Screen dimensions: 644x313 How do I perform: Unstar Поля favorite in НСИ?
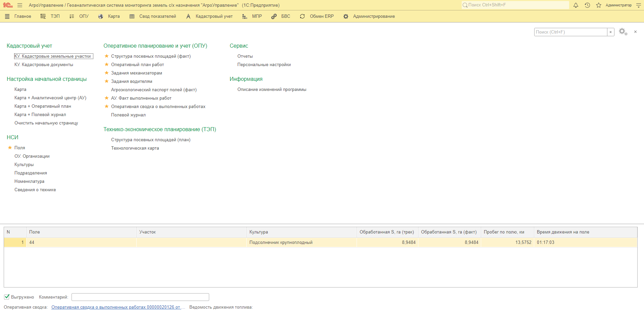tap(10, 148)
